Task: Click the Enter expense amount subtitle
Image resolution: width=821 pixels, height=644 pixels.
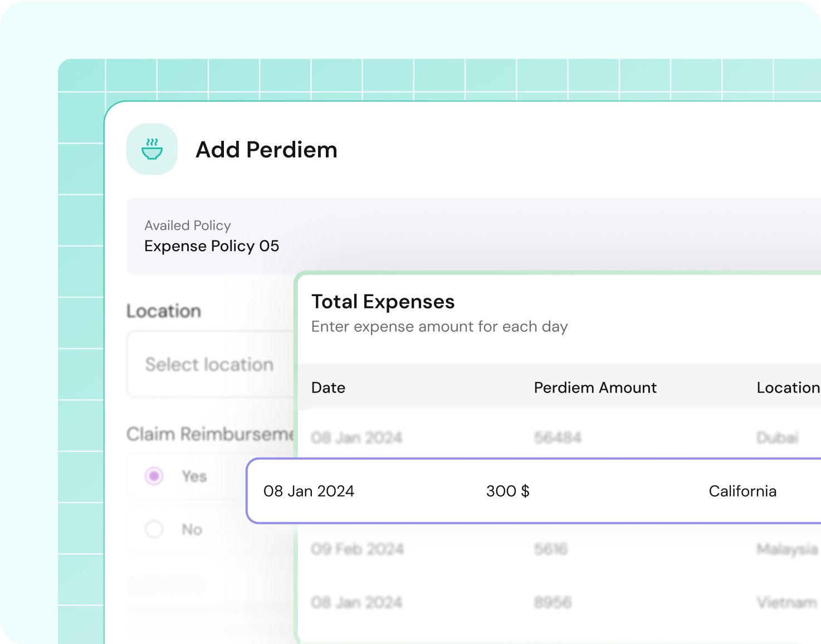Action: [x=439, y=326]
